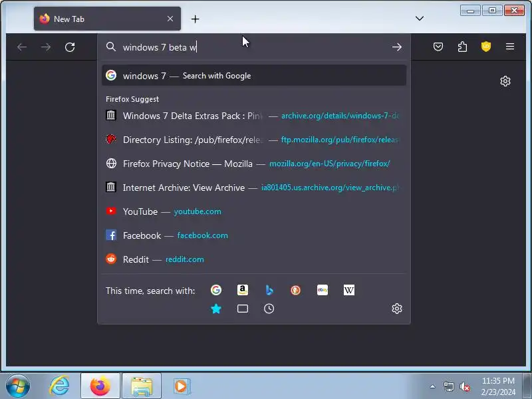Search this time with DuckDuckGo icon

[x=295, y=290]
